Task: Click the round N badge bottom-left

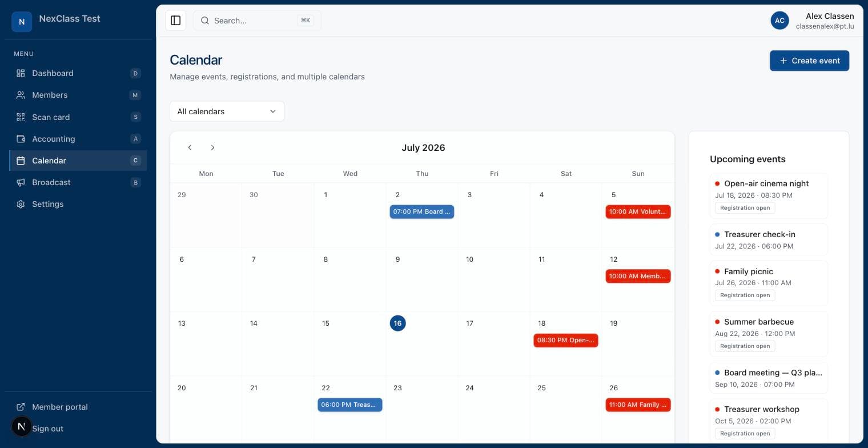Action: click(22, 426)
